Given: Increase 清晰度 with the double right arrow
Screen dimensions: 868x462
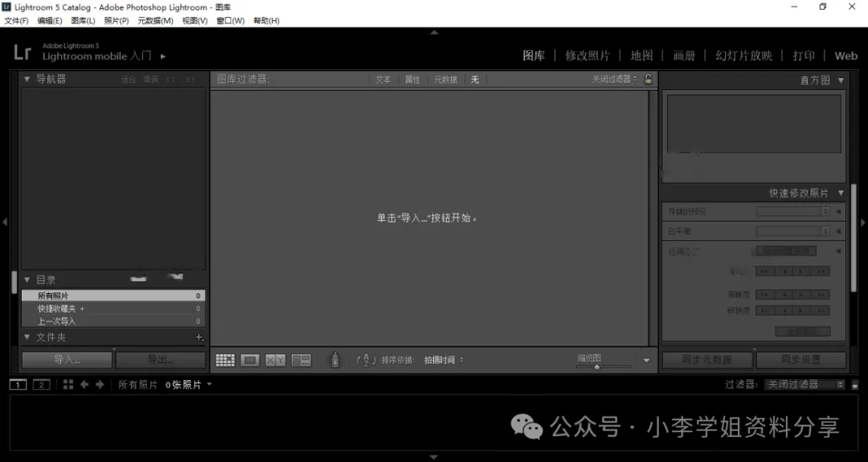Looking at the screenshot, I should click(821, 295).
